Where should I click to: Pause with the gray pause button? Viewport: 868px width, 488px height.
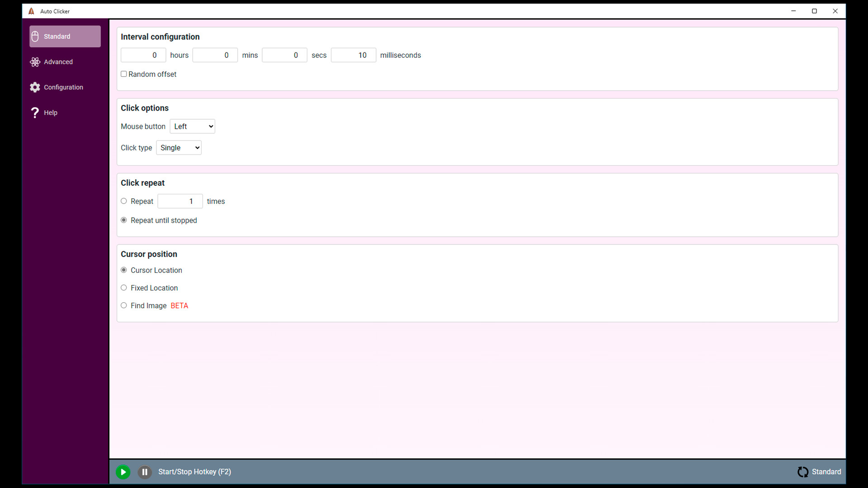(x=145, y=472)
